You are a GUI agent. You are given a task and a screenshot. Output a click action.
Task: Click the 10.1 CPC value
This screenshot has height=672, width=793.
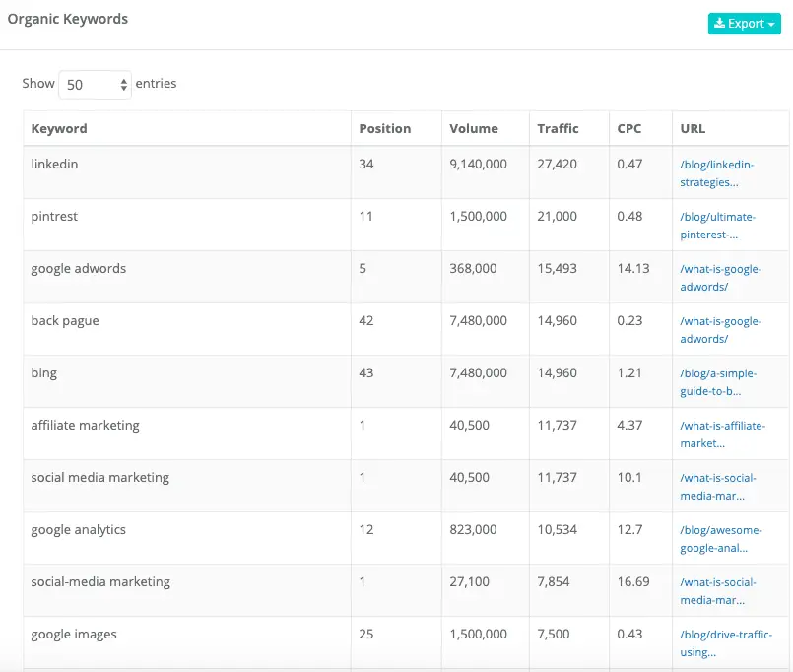[629, 477]
